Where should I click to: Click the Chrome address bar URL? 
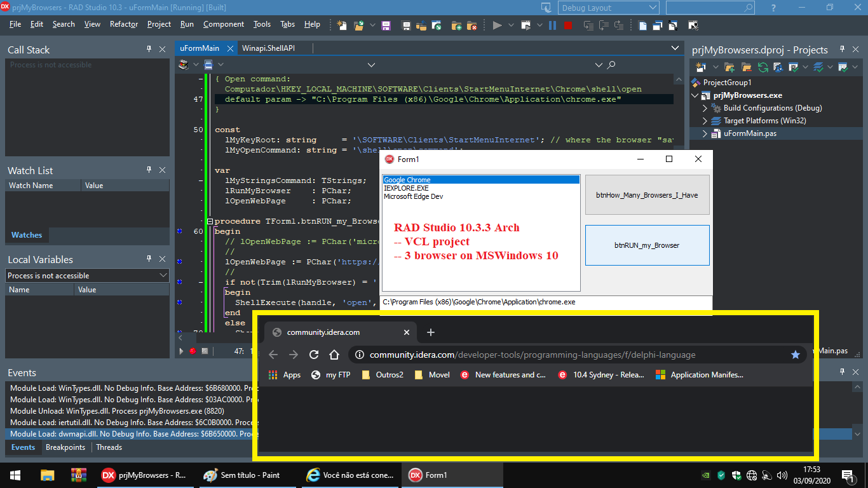pyautogui.click(x=532, y=355)
